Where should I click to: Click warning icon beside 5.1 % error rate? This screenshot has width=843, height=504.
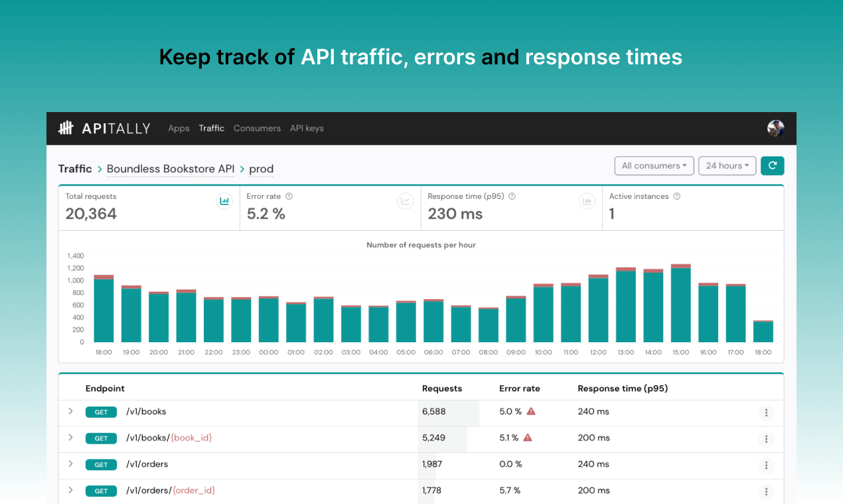click(528, 438)
